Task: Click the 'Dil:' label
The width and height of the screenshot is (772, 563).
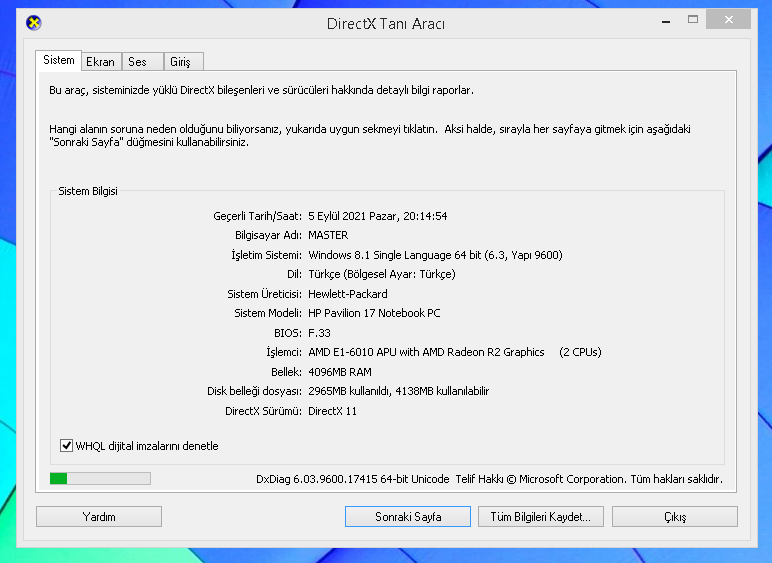Action: click(294, 274)
